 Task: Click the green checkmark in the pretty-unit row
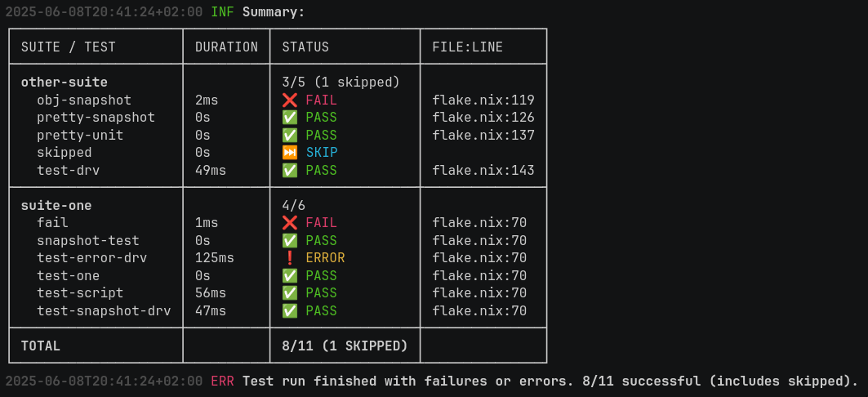[290, 136]
